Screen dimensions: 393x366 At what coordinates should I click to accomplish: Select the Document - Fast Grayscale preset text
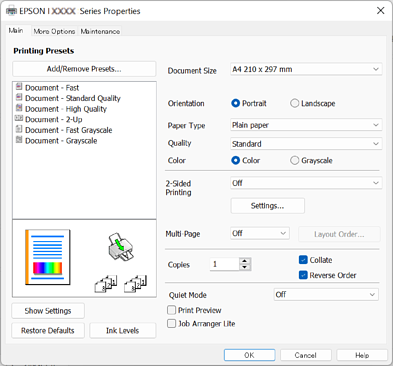(69, 130)
